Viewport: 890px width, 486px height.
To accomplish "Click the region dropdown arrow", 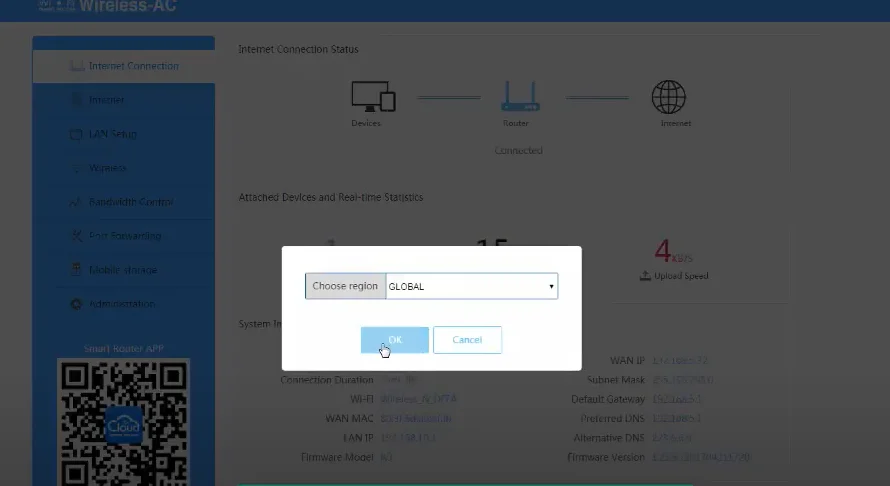I will point(551,287).
